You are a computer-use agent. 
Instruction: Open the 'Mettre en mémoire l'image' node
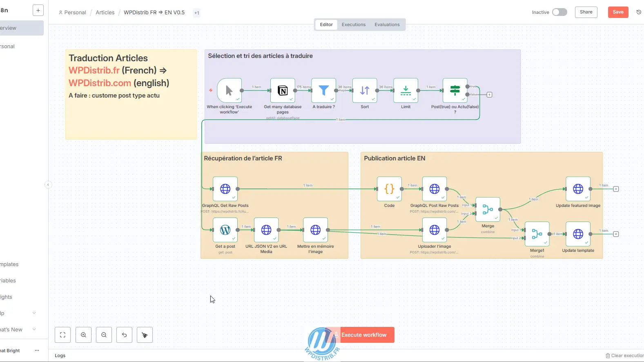coord(315,230)
